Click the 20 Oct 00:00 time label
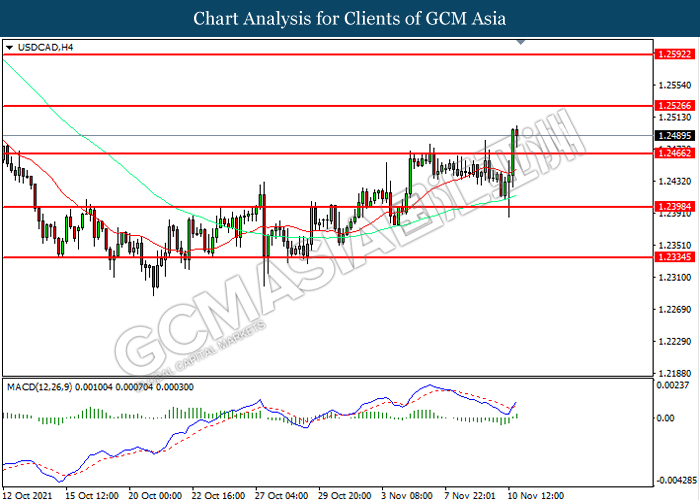Viewport: 700px width, 500px height. pos(155,495)
